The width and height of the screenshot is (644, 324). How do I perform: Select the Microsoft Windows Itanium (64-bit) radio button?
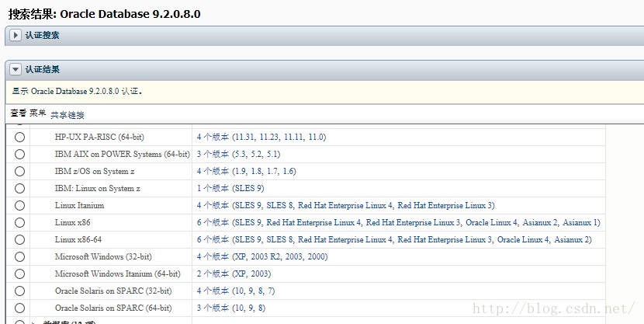[x=19, y=273]
